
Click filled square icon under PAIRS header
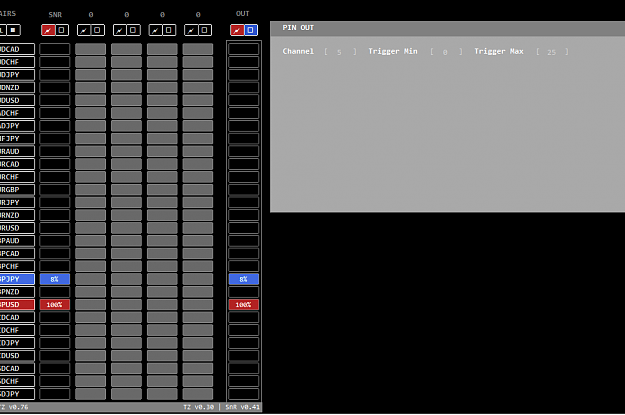click(x=13, y=30)
